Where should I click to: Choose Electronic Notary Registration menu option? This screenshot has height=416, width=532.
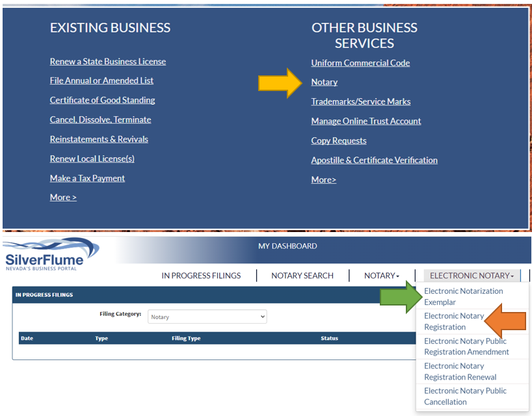(454, 321)
